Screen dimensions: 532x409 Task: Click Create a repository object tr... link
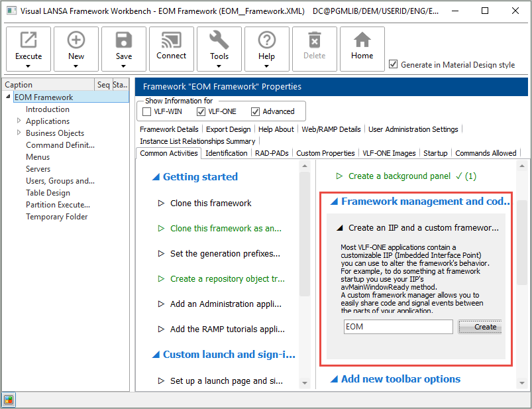pos(227,278)
